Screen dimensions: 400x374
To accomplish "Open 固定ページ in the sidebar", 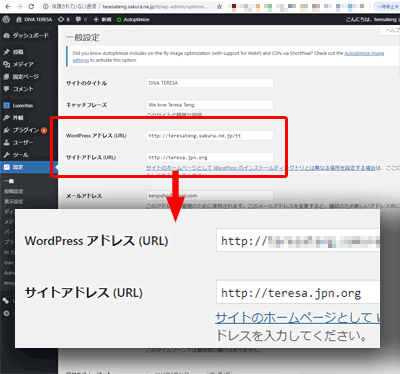I will tap(26, 76).
